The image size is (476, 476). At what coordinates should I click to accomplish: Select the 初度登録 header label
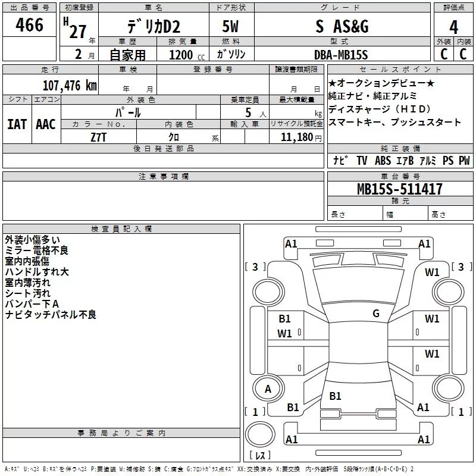click(79, 8)
